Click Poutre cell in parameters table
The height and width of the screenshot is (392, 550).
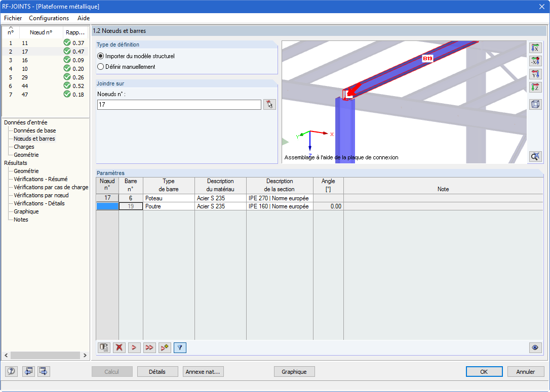tap(169, 206)
